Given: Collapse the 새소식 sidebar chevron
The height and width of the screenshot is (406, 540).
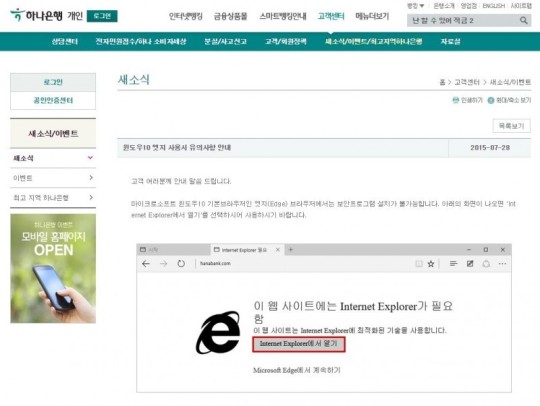Looking at the screenshot, I should point(90,158).
